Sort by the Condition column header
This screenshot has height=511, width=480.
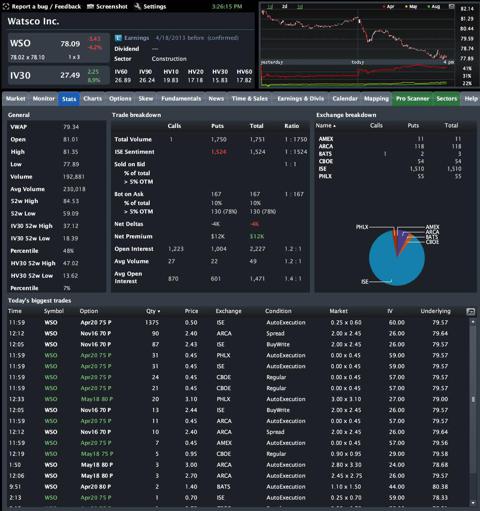(x=278, y=311)
